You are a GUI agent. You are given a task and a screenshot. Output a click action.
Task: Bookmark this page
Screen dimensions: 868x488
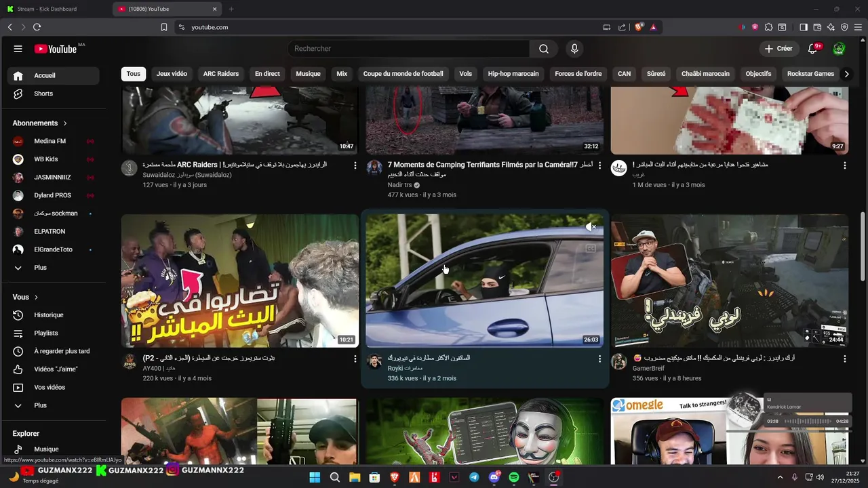[164, 27]
